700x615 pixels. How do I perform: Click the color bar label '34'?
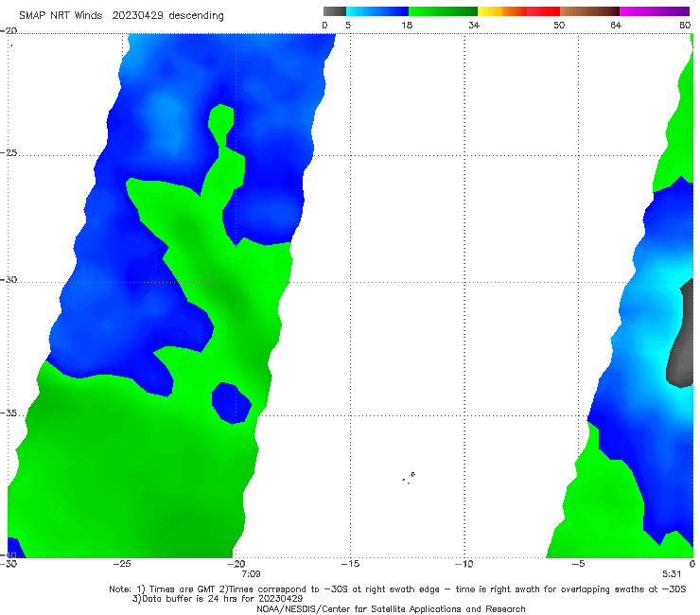tap(474, 25)
